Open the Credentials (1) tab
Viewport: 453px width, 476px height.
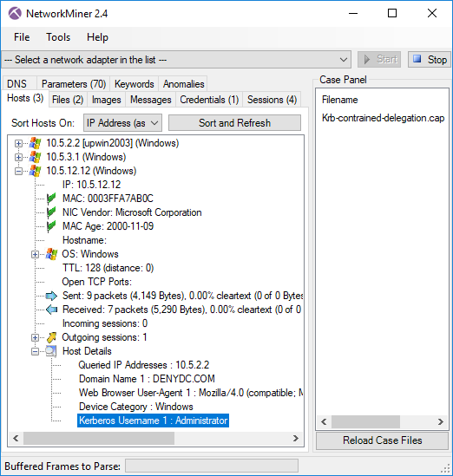point(209,100)
